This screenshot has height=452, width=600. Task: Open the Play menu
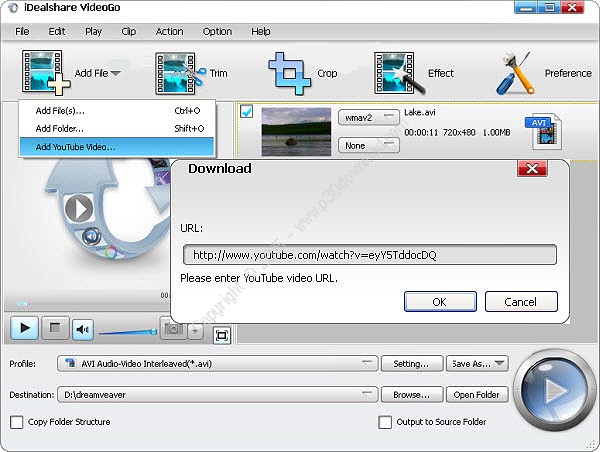93,31
